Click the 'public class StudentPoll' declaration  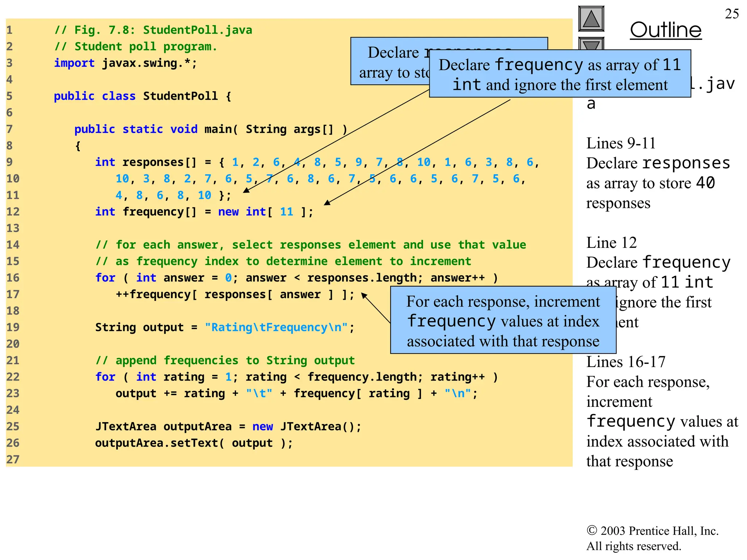tap(142, 96)
